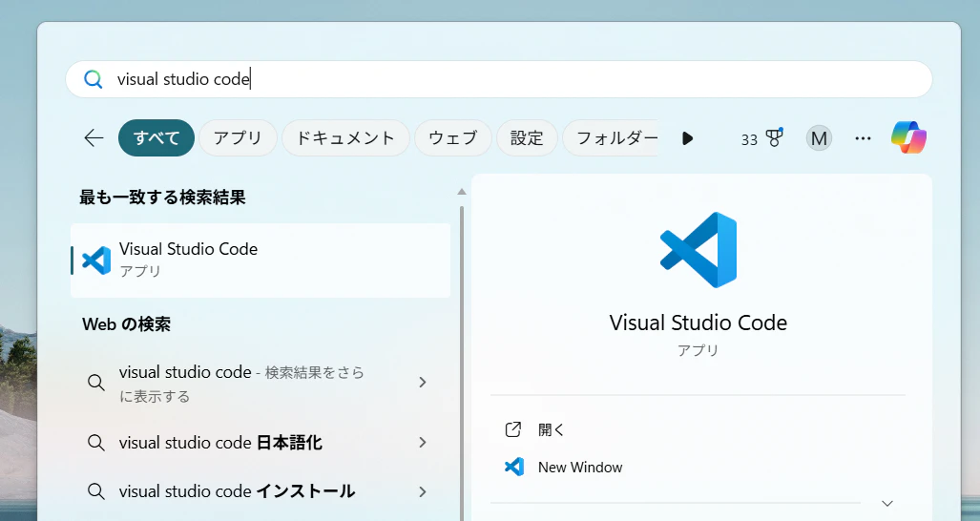This screenshot has width=980, height=521.
Task: Switch to the 設定 filter tab
Action: 527,138
